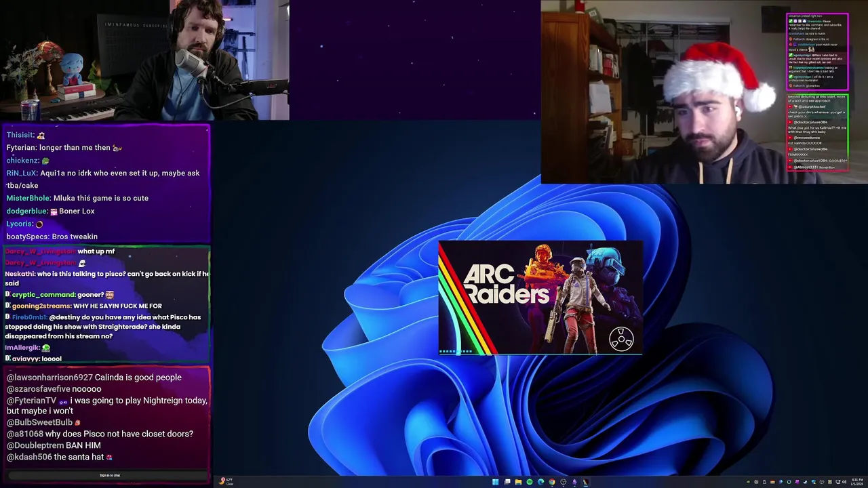The height and width of the screenshot is (488, 868).
Task: Open File Explorer from the taskbar
Action: point(518,482)
